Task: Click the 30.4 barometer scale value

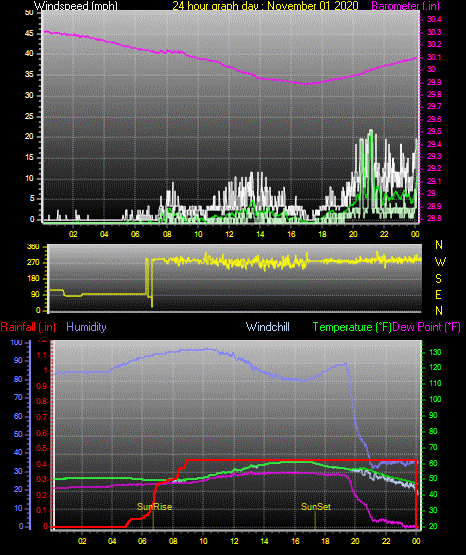Action: [x=434, y=19]
